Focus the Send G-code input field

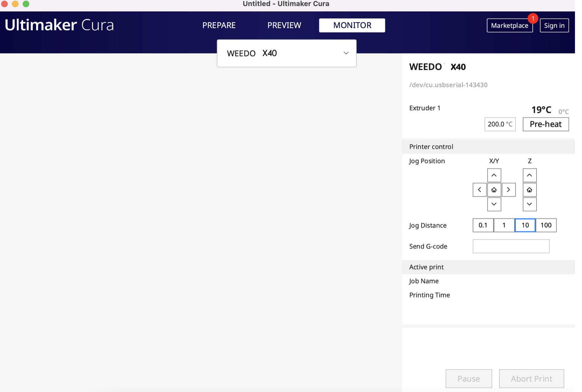tap(511, 246)
